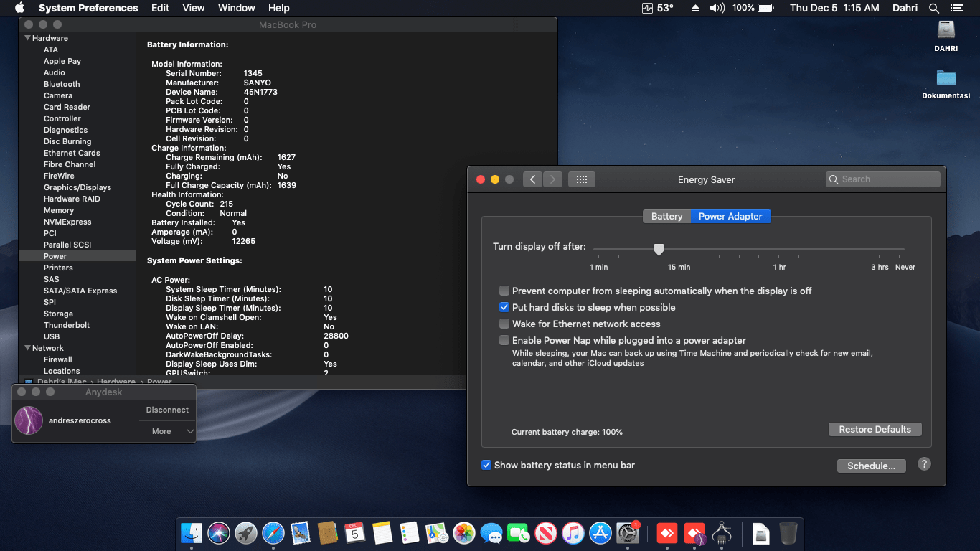This screenshot has width=980, height=551.
Task: Enable Prevent computer from sleeping automatically checkbox
Action: click(x=504, y=291)
